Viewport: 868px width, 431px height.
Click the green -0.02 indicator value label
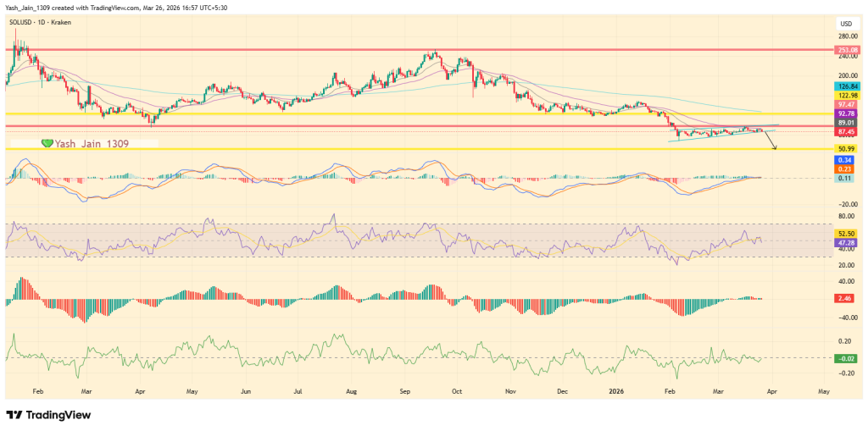point(845,358)
